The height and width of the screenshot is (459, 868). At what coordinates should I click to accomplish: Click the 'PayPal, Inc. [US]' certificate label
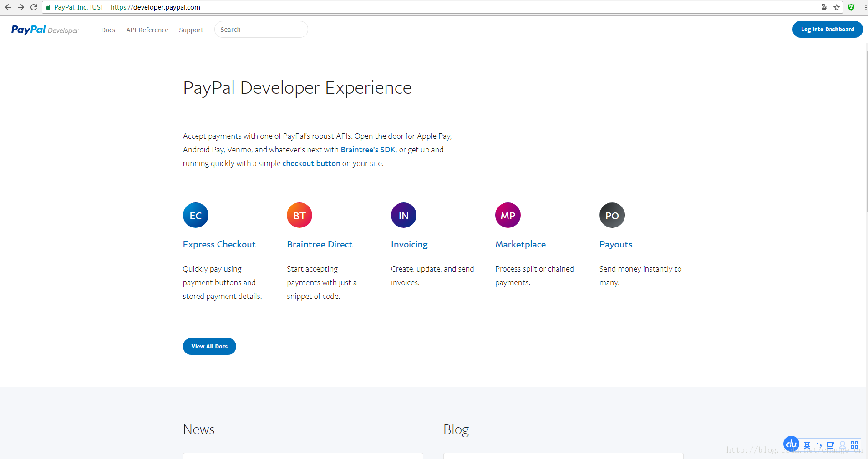click(x=78, y=7)
